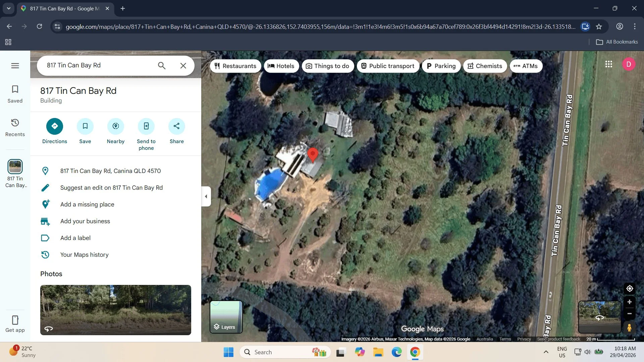Open Chrome's three-dot menu

coord(635,26)
